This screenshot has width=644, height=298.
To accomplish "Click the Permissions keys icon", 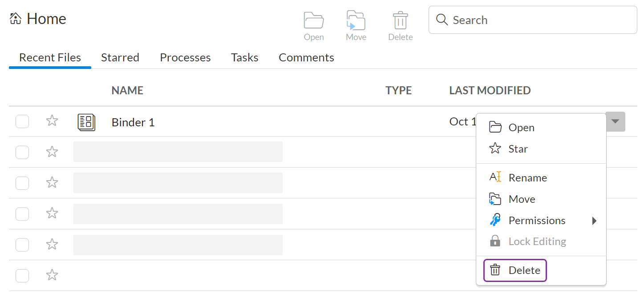I will (495, 220).
